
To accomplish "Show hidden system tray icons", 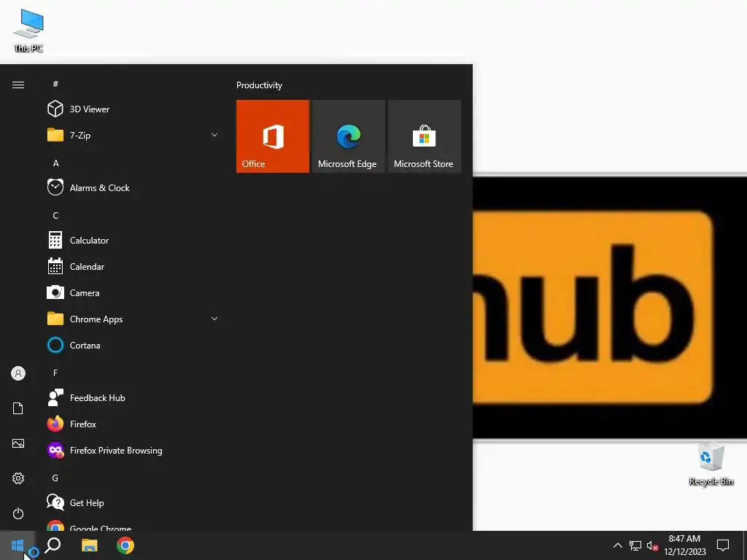I will [617, 545].
